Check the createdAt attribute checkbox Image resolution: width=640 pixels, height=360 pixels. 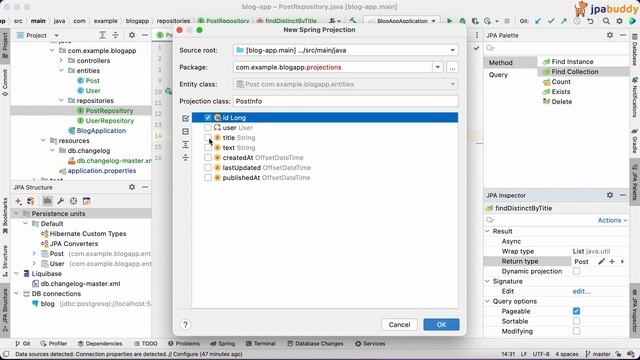coord(208,158)
